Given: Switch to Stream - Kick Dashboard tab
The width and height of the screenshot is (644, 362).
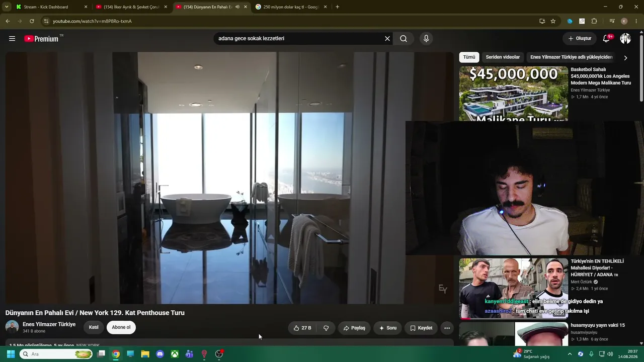Looking at the screenshot, I should point(46,7).
